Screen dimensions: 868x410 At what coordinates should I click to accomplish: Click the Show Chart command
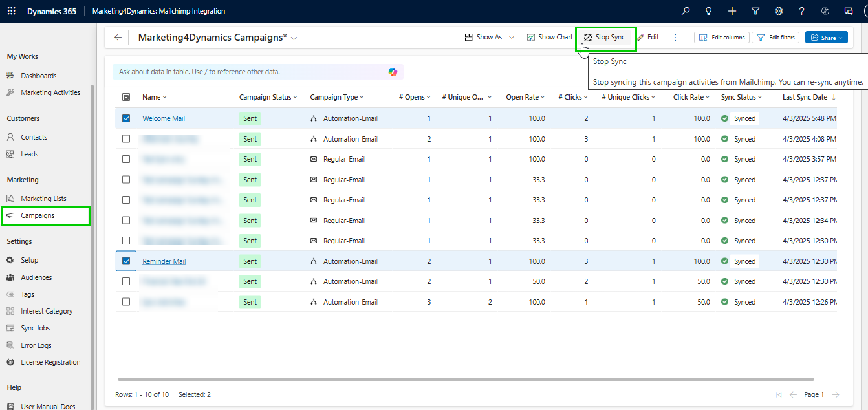click(x=550, y=38)
